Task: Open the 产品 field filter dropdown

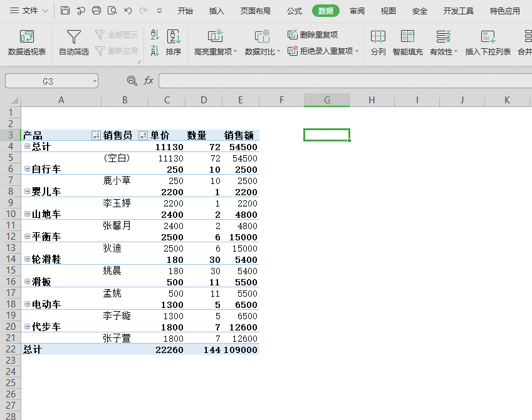Action: click(96, 136)
